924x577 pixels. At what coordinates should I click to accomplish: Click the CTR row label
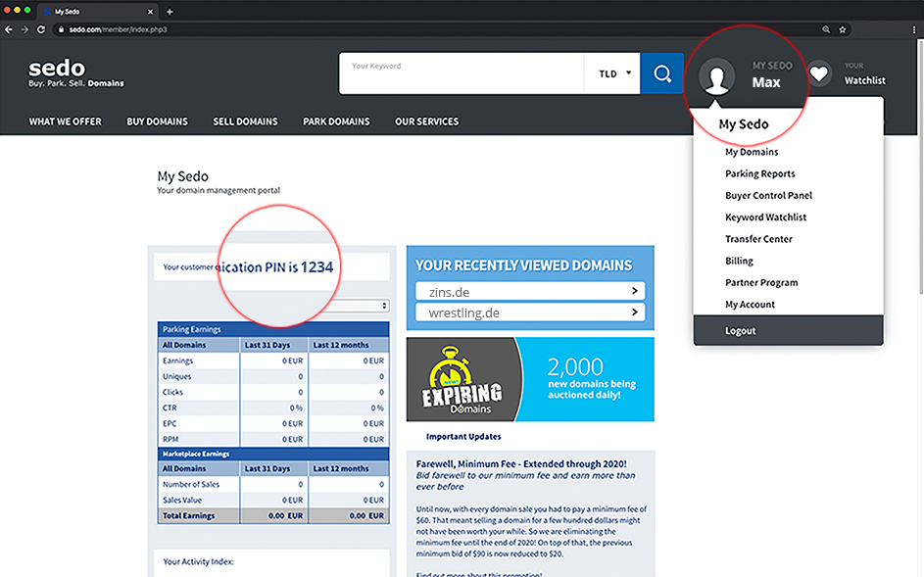[x=170, y=408]
